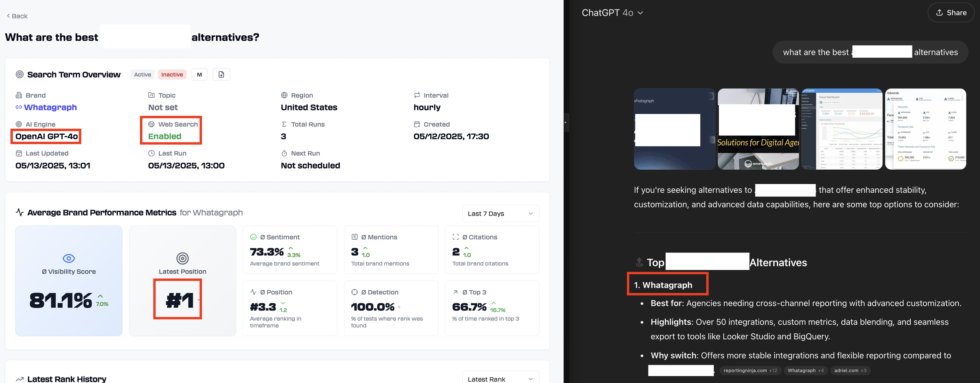Click the smiley icon on the Ø Sentiment card

pyautogui.click(x=254, y=236)
